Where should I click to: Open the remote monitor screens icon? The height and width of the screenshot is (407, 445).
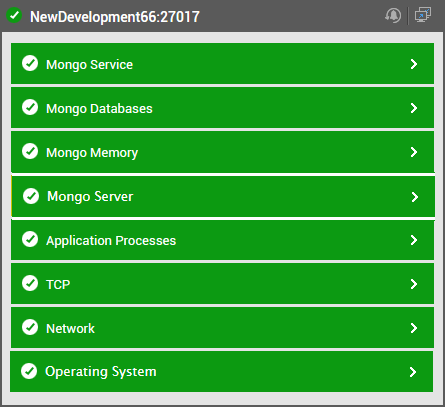[x=423, y=15]
